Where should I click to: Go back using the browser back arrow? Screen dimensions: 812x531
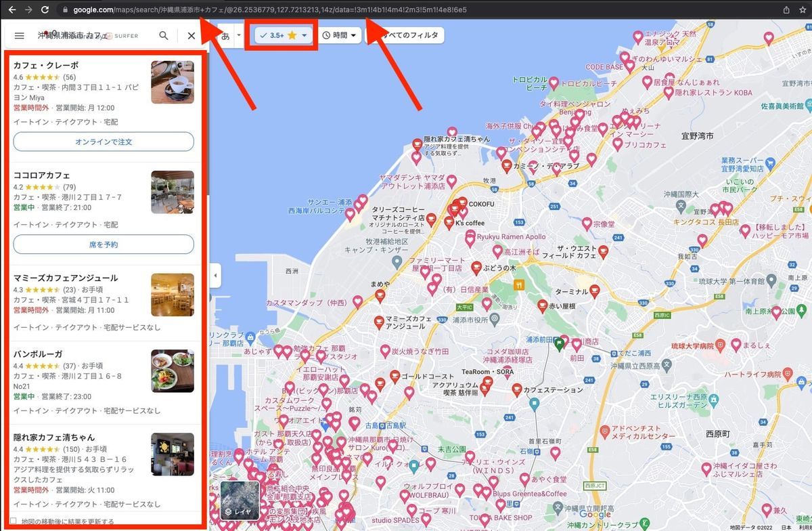click(x=12, y=10)
